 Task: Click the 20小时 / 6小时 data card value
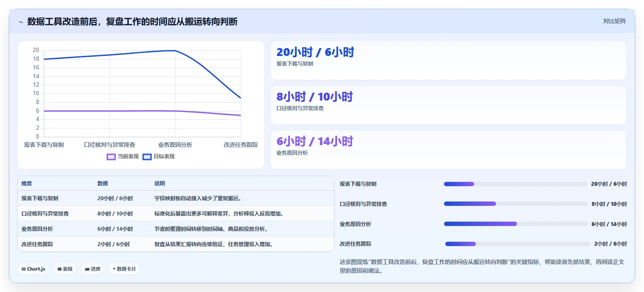pyautogui.click(x=315, y=52)
